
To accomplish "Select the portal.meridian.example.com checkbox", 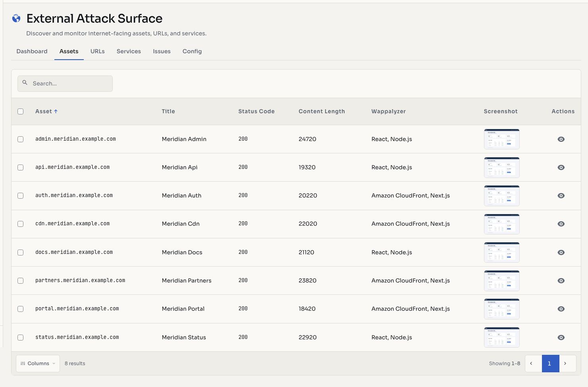I will coord(21,309).
